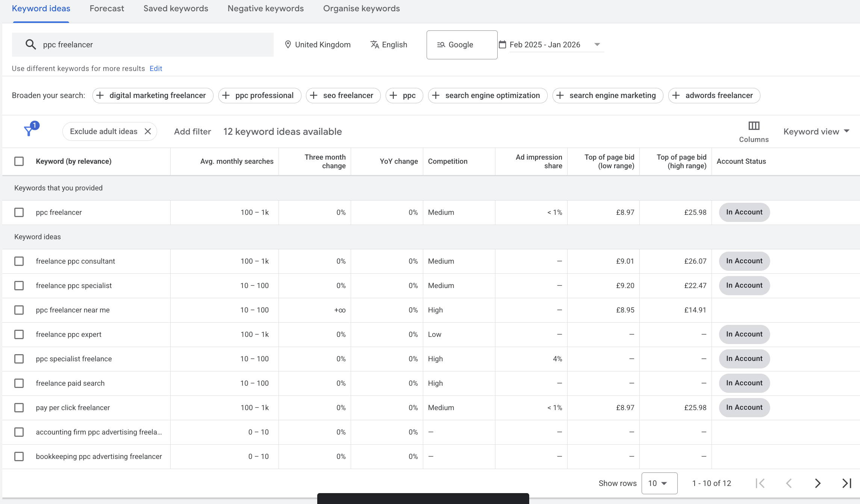Open the Columns customization icon
The image size is (860, 504).
click(x=754, y=126)
